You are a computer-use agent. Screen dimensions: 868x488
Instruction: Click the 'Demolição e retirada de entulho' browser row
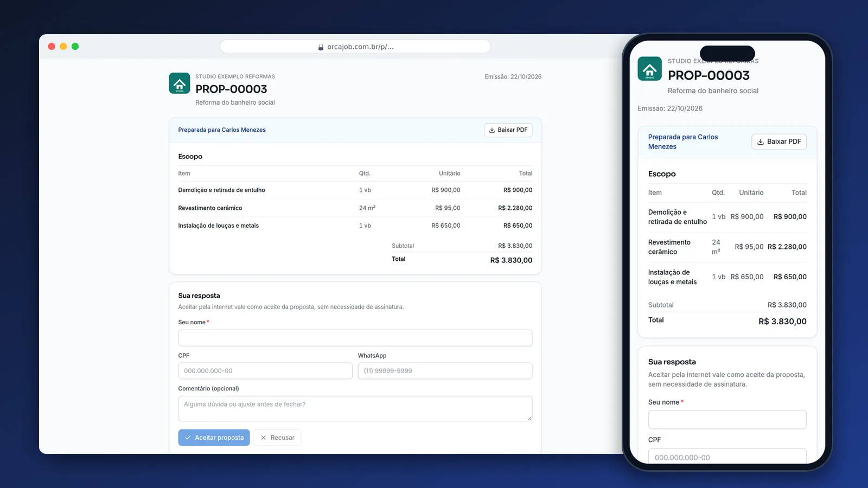355,190
